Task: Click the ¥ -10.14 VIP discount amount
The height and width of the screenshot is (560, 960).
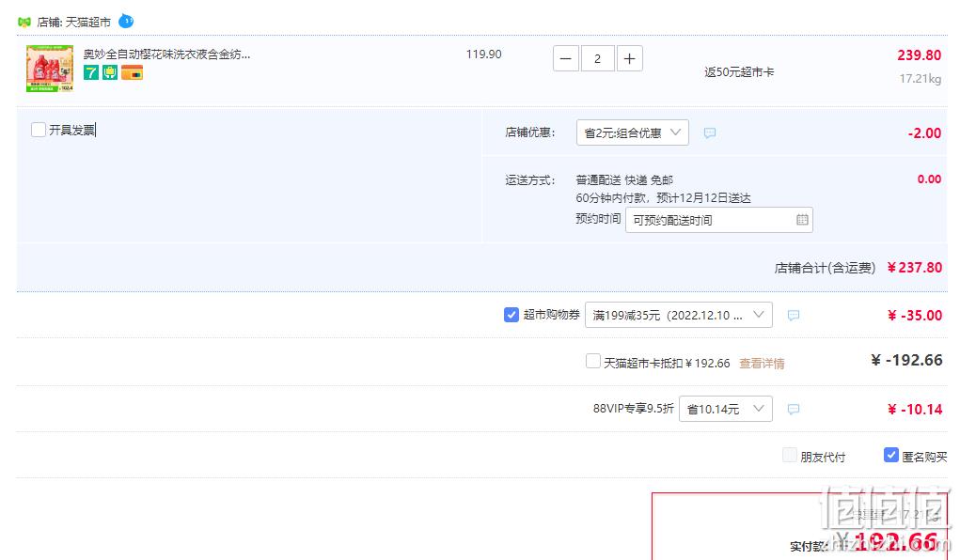Action: point(915,409)
